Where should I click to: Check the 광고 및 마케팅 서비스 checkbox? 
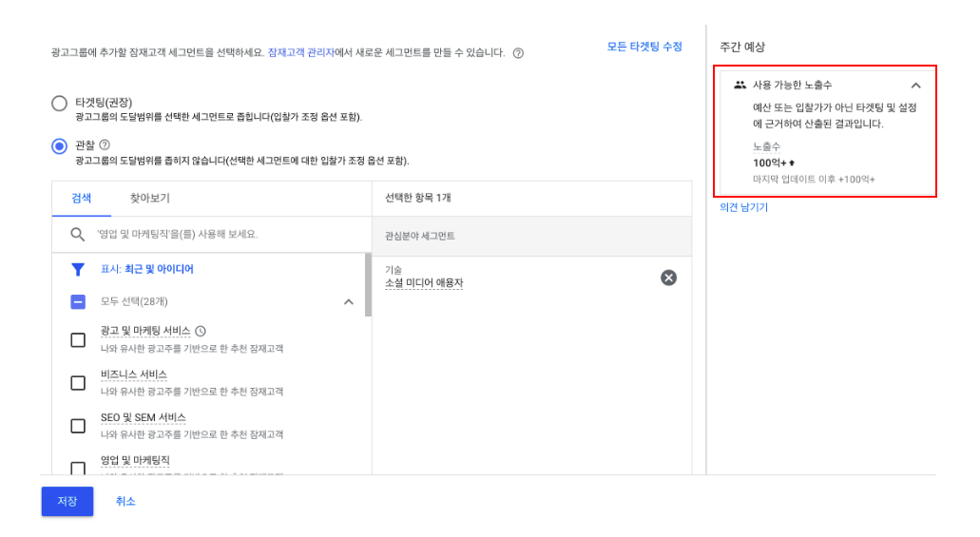tap(78, 340)
